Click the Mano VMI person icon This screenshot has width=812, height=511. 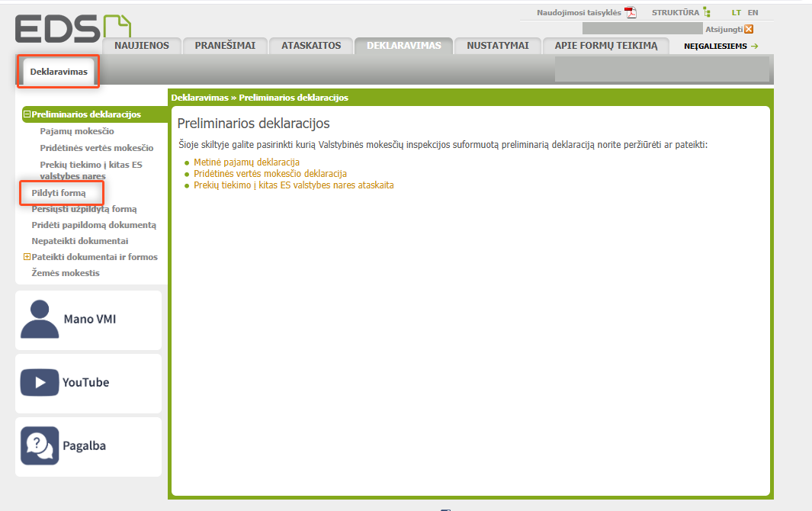(x=40, y=319)
